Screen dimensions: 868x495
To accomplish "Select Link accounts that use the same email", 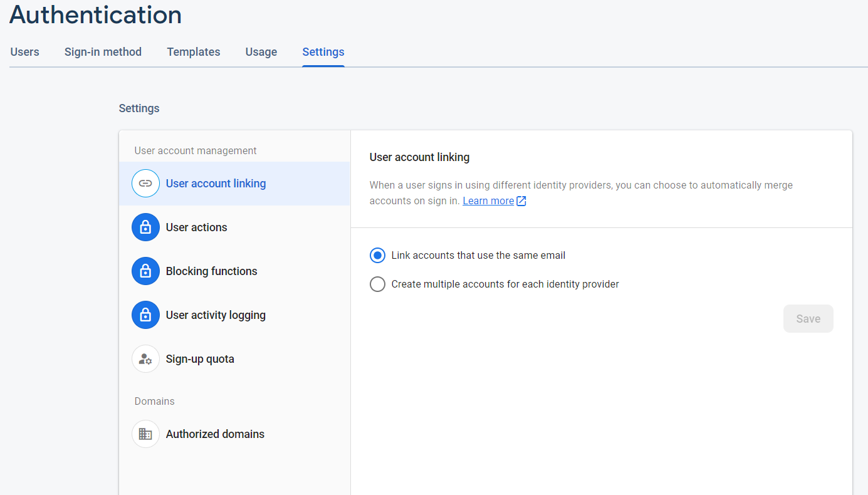I will pos(377,256).
